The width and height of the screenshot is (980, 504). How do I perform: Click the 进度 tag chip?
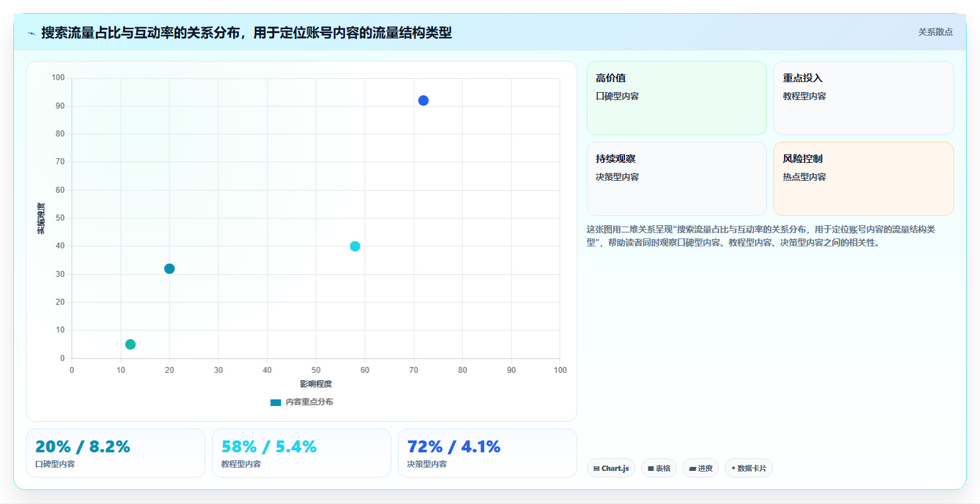point(701,468)
